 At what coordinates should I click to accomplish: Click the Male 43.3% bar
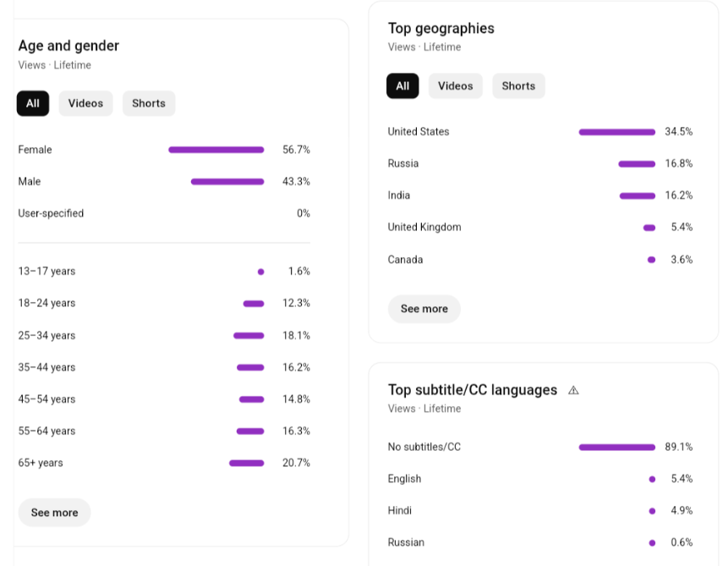227,181
